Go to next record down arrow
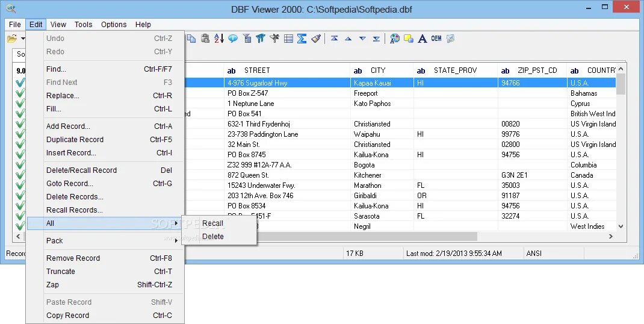This screenshot has width=644, height=324. pyautogui.click(x=362, y=39)
